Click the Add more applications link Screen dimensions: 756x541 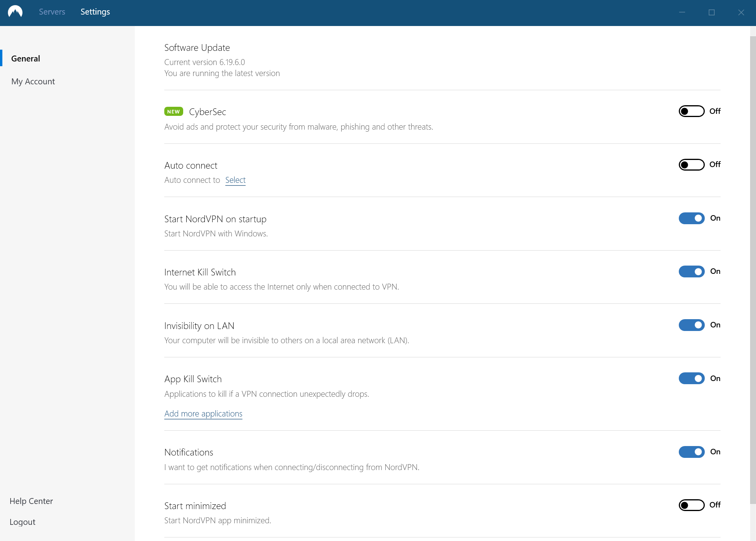(x=203, y=414)
